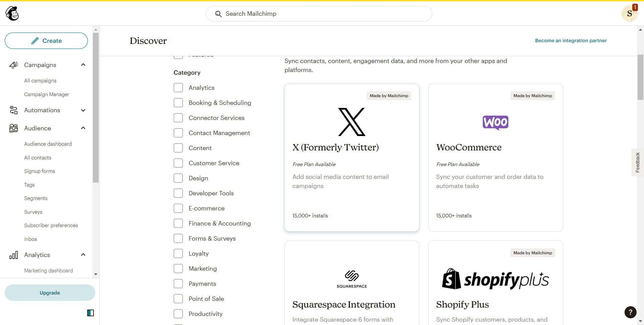The height and width of the screenshot is (325, 644).
Task: Go to Subscriber preferences
Action: pos(51,225)
